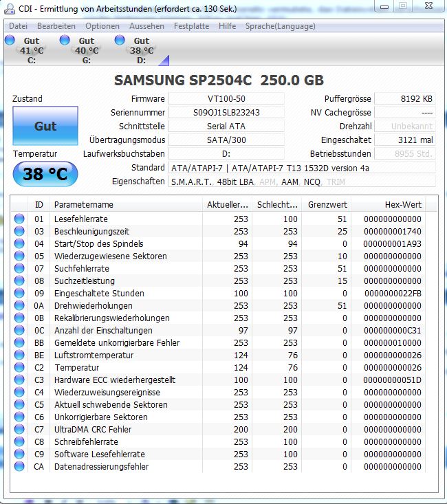Click the CDI application icon in title bar

(x=10, y=9)
